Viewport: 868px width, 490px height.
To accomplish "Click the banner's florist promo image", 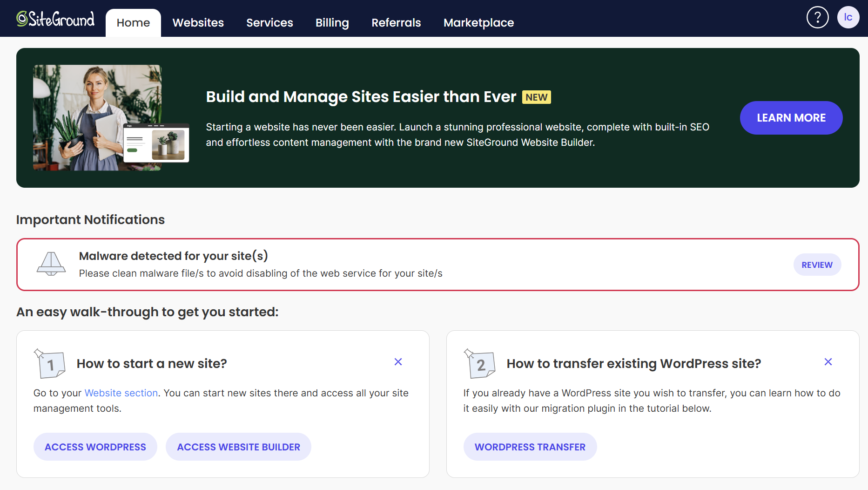I will point(111,117).
